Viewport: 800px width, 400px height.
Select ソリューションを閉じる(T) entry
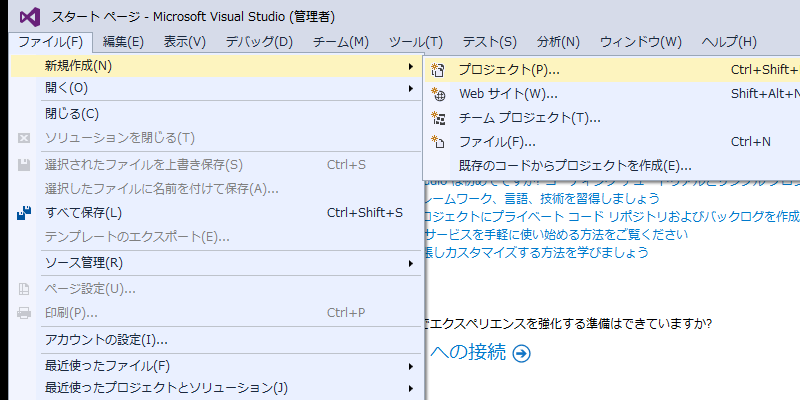pyautogui.click(x=216, y=138)
